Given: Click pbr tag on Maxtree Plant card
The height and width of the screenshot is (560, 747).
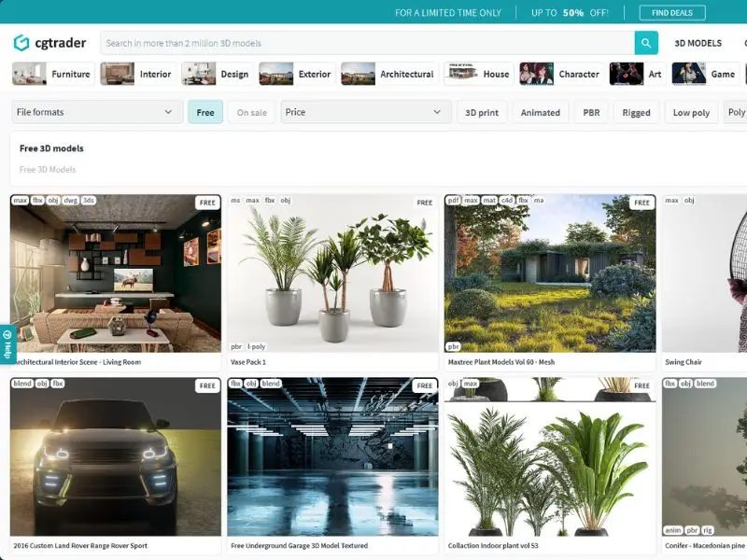Looking at the screenshot, I should pyautogui.click(x=453, y=346).
